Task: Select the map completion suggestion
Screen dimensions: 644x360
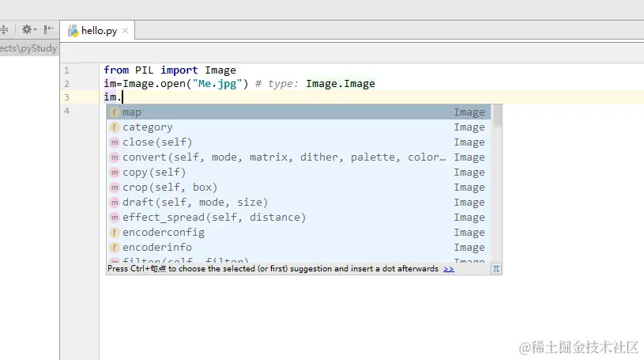Action: tap(299, 112)
